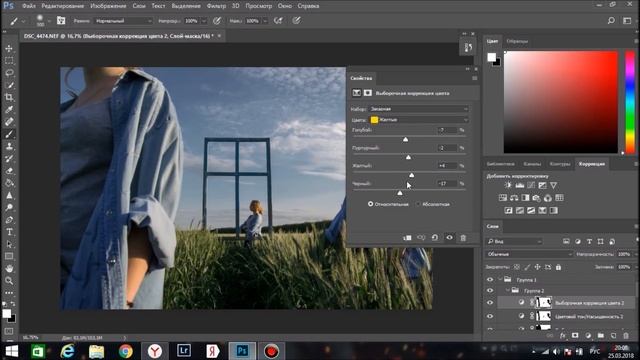Create a new group folder in Layers
640x360 pixels.
tap(600, 336)
